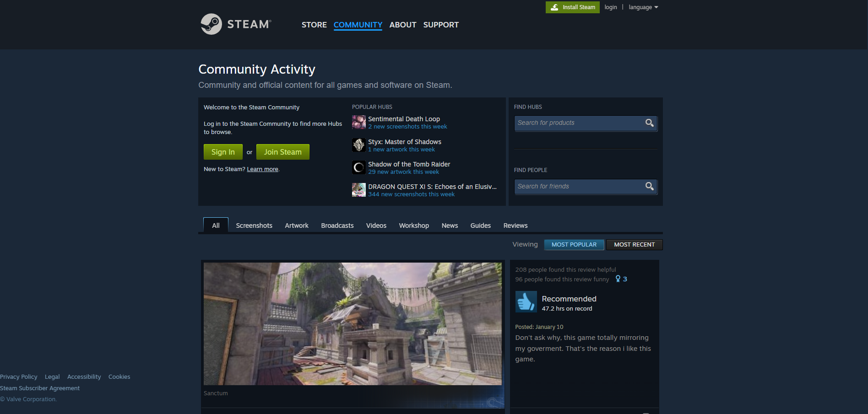
Task: Click the award ribbon icon near the review
Action: point(618,279)
